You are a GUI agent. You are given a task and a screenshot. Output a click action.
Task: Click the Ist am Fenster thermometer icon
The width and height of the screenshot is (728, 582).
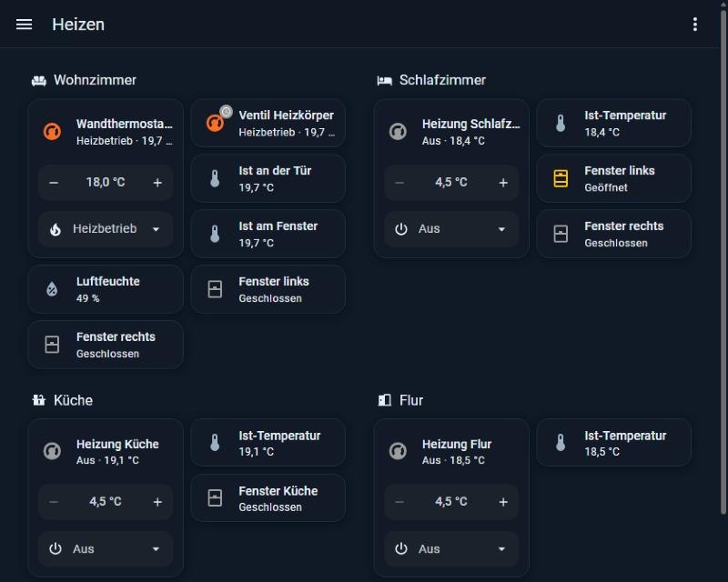click(x=215, y=234)
